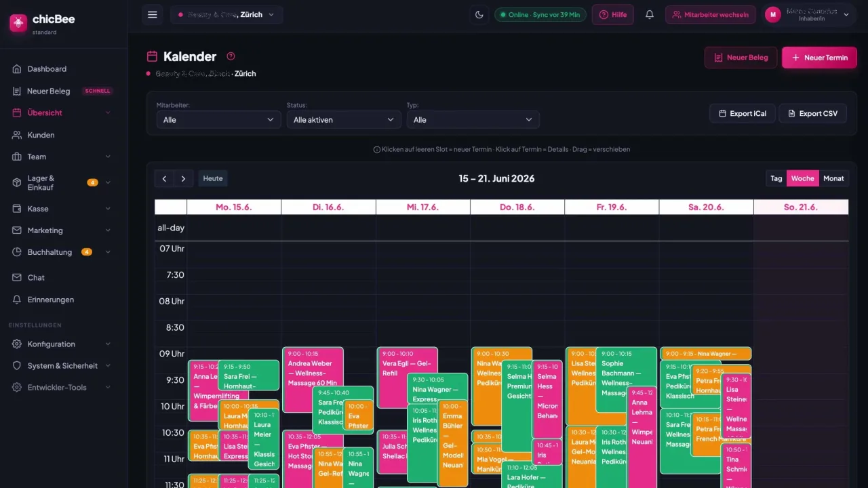The width and height of the screenshot is (868, 488).
Task: Click Mitarbeiter wechseln button
Action: click(x=710, y=15)
